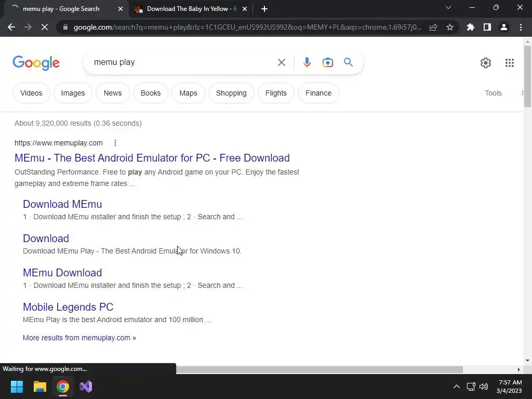Screen dimensions: 532x399
Task: Click the address bar URL
Action: pos(248,27)
